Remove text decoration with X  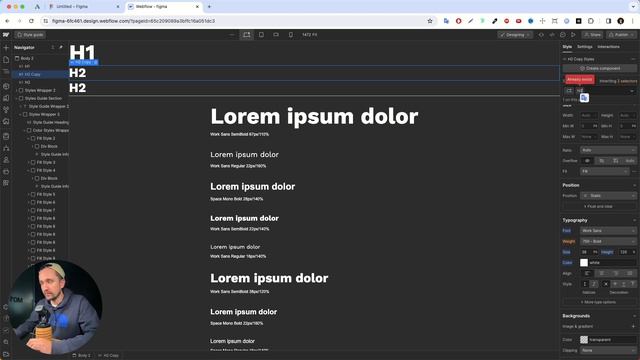606,284
